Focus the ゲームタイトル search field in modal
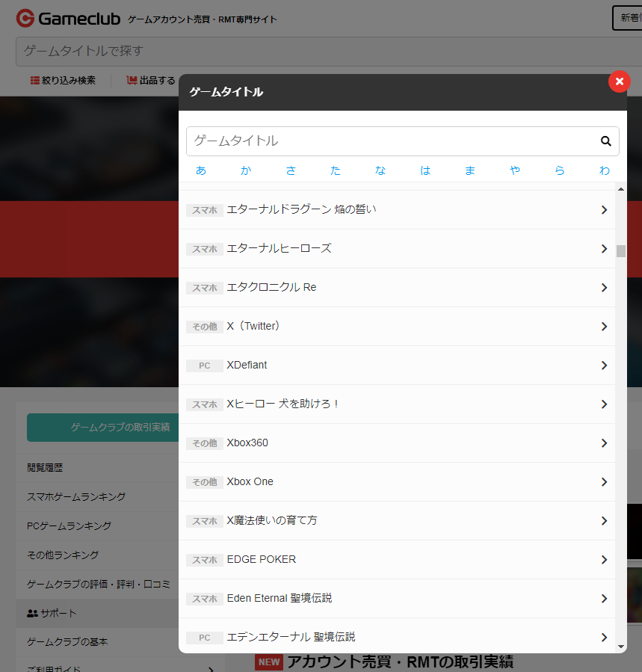This screenshot has height=672, width=642. [x=389, y=141]
